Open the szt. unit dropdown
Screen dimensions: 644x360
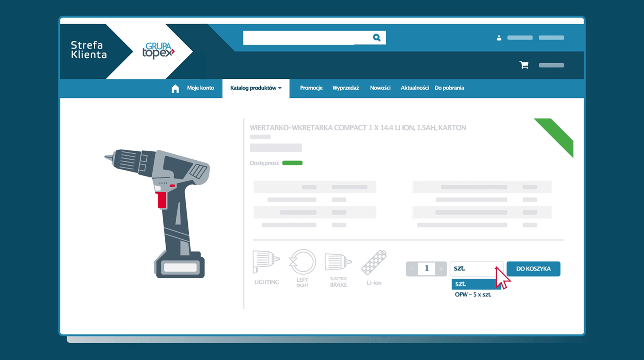coord(476,268)
